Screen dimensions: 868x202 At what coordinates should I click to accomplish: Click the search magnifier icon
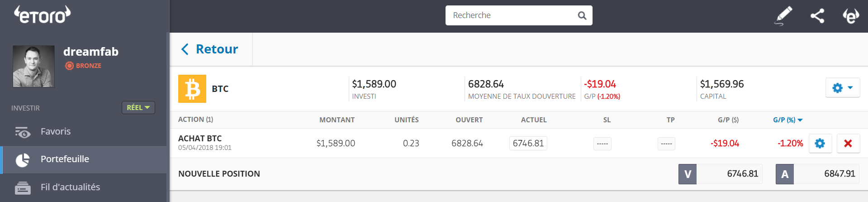[582, 16]
